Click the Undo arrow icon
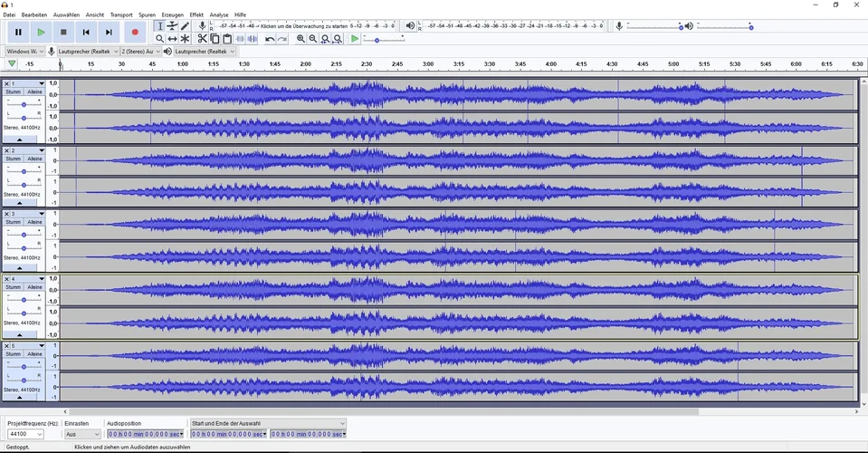 click(270, 39)
